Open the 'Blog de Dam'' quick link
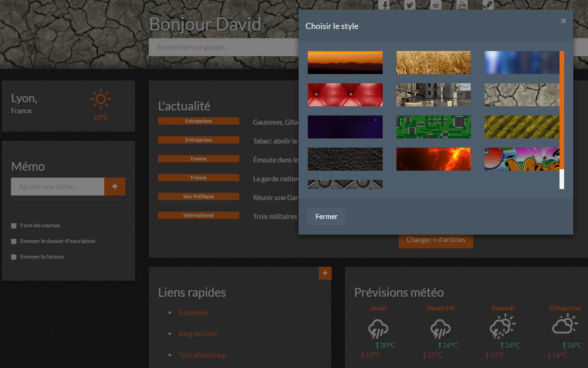The image size is (588, 368). 198,334
